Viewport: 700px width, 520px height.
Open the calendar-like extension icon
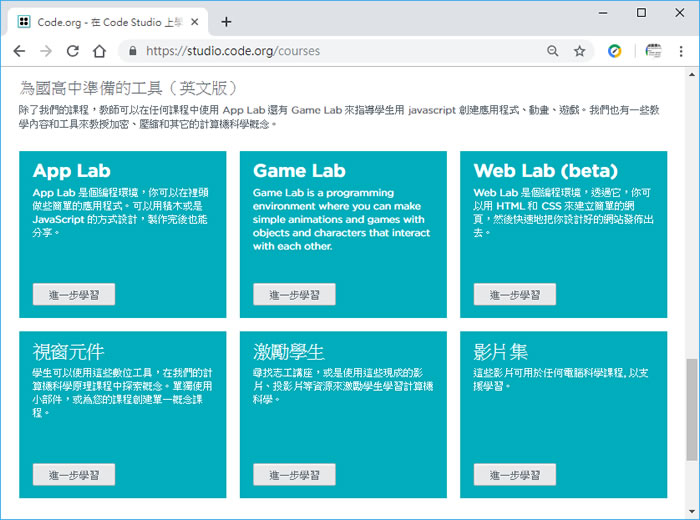pyautogui.click(x=654, y=51)
